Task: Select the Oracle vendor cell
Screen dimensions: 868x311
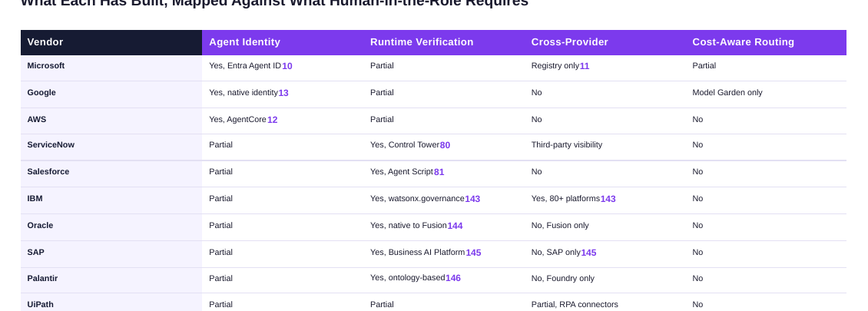Action: [111, 227]
